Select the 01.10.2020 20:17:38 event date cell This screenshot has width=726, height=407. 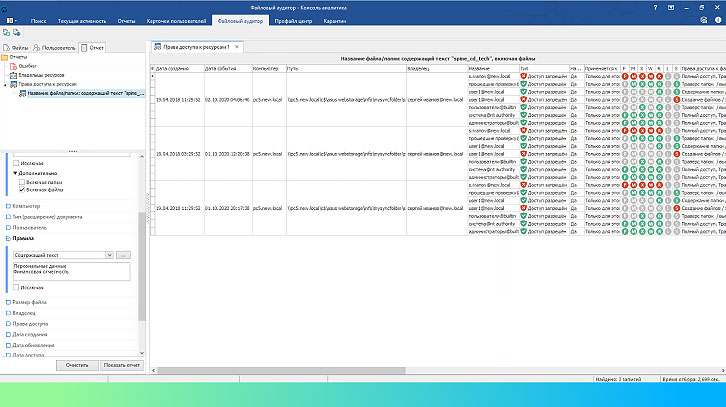[227, 208]
